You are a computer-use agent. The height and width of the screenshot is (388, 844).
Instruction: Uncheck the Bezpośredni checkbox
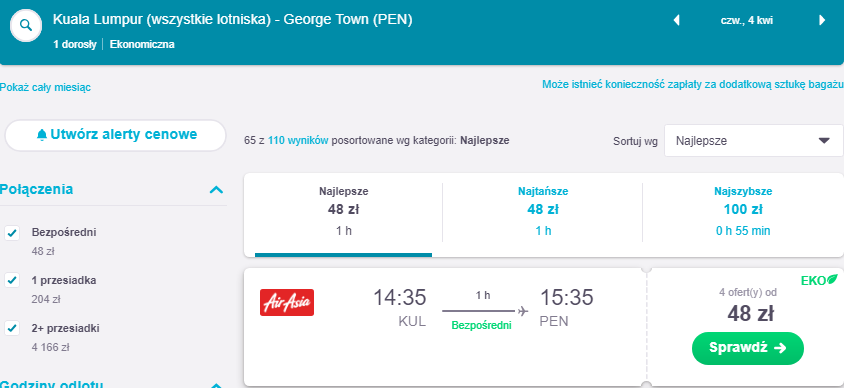pyautogui.click(x=12, y=233)
